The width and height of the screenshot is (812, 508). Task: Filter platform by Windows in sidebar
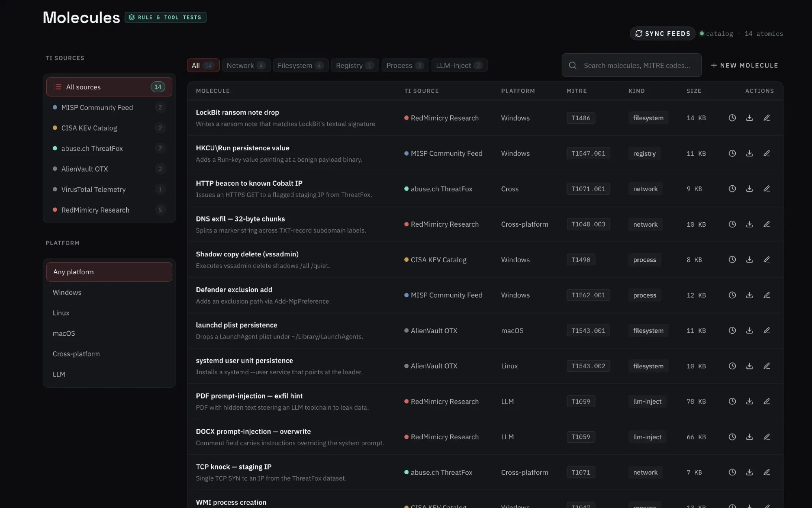pos(109,292)
